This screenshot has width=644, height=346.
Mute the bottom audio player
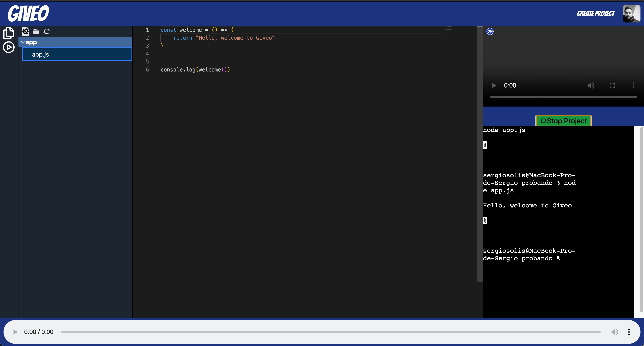[615, 332]
